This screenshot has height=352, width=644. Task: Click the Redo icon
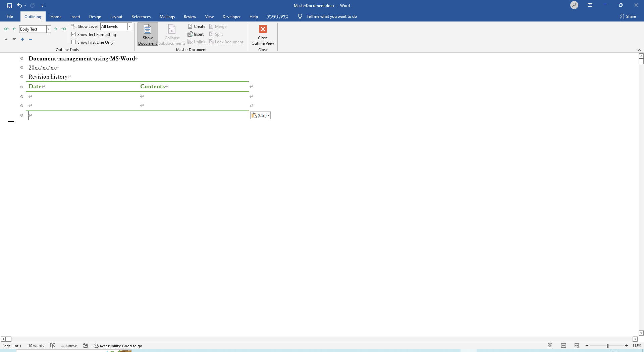coord(33,6)
